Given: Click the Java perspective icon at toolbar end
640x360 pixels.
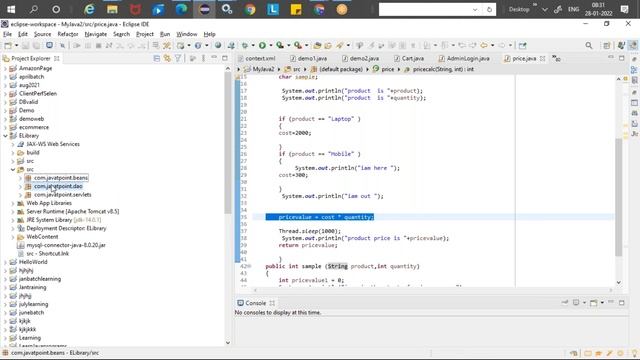Looking at the screenshot, I should 633,45.
